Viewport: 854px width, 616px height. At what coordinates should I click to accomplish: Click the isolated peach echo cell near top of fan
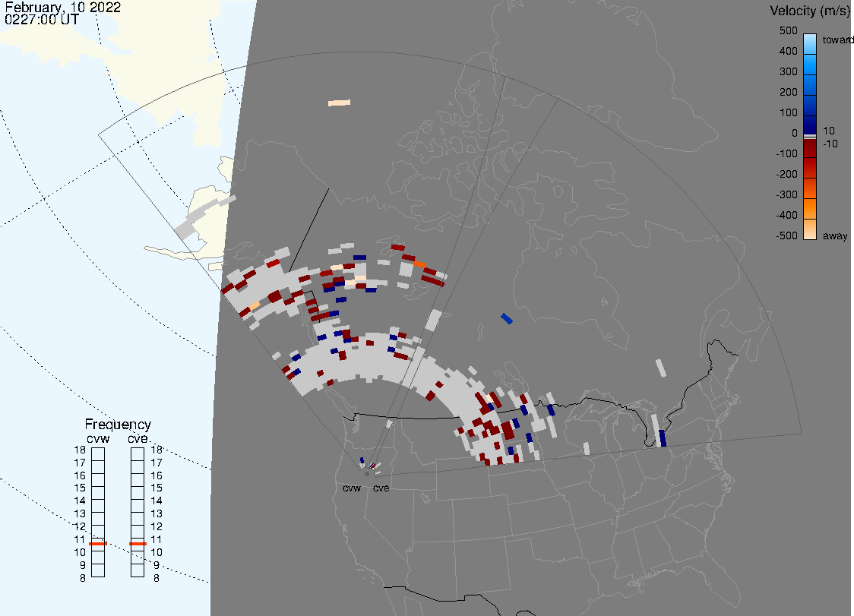pyautogui.click(x=339, y=103)
